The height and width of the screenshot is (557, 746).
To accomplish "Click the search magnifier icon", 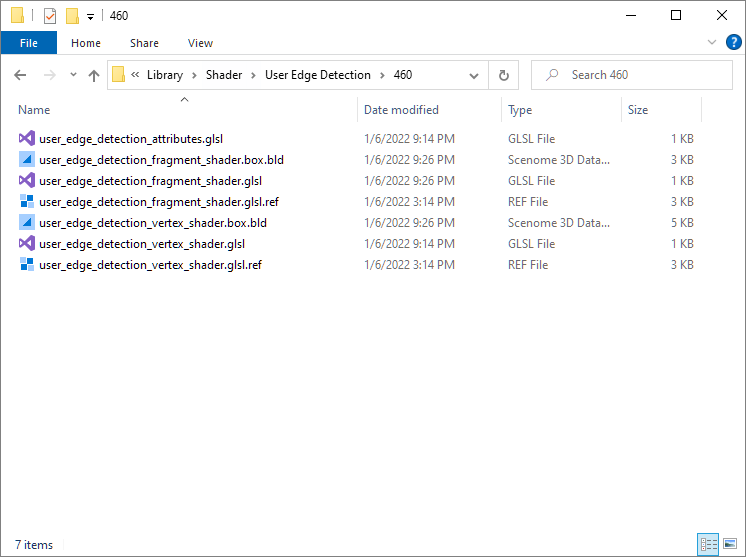I will [552, 75].
